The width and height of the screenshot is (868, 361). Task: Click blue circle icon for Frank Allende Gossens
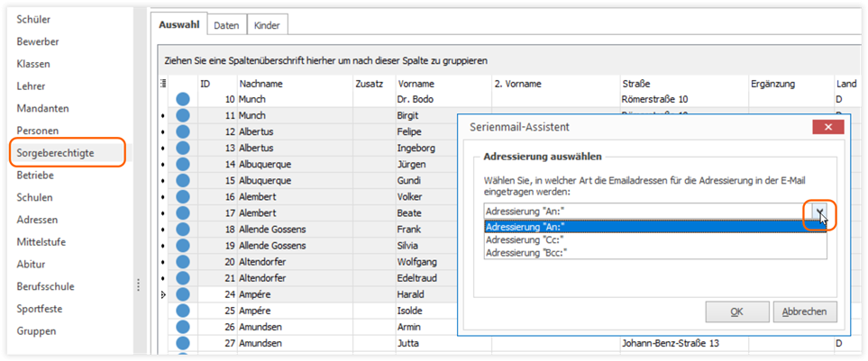pos(183,229)
